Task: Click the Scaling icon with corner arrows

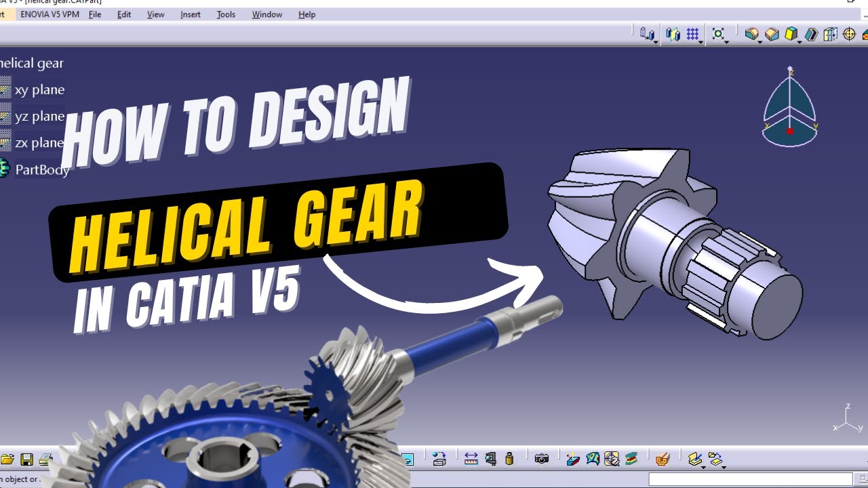Action: (x=718, y=33)
